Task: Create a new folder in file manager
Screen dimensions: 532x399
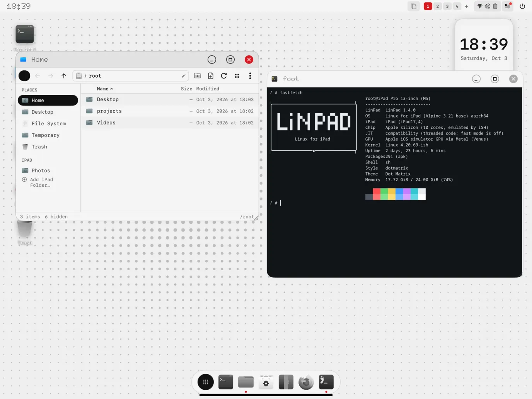Action: tap(198, 76)
